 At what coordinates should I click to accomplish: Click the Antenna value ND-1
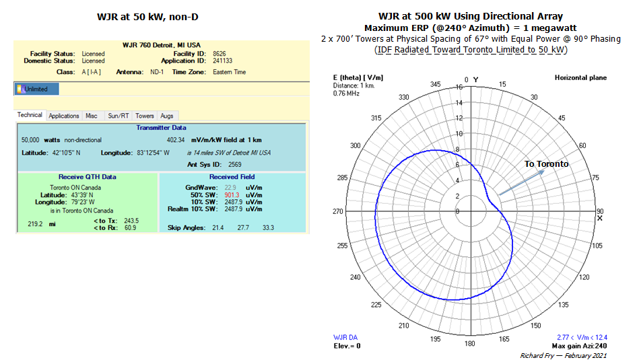tap(157, 72)
